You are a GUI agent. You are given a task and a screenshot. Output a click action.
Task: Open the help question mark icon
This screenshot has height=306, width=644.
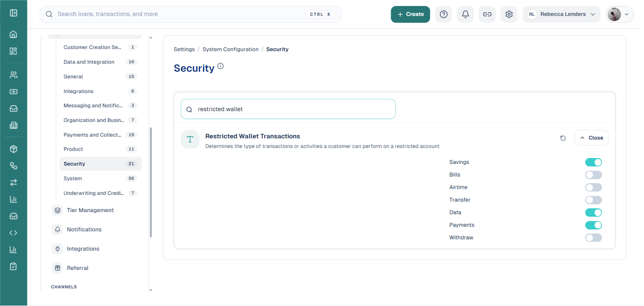tap(443, 14)
